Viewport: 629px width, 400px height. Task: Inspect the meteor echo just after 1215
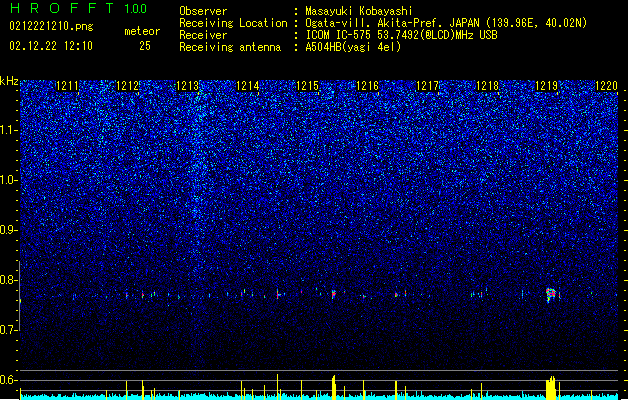[x=333, y=294]
